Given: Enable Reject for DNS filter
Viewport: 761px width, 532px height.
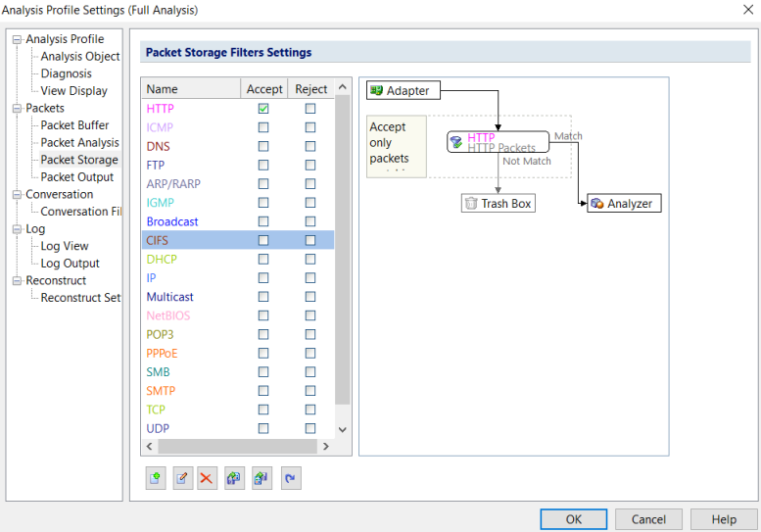Looking at the screenshot, I should pos(310,146).
